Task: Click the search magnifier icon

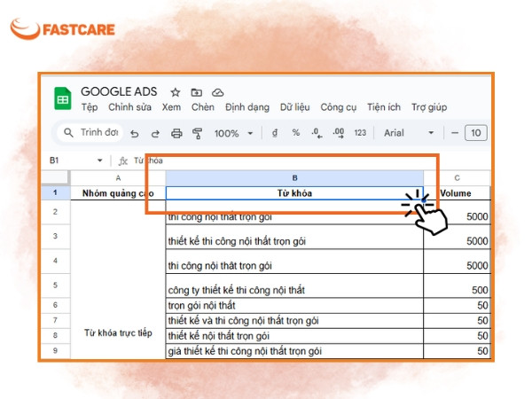Action: [x=68, y=133]
